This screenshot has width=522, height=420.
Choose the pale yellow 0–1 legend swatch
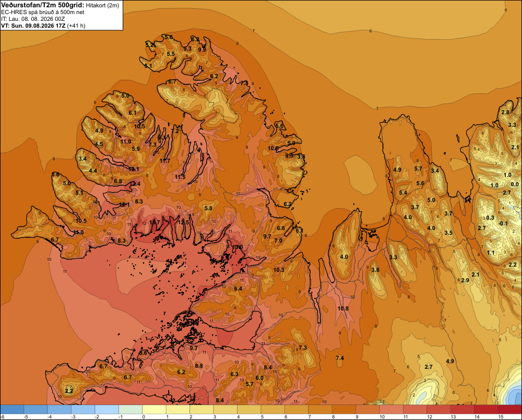click(x=154, y=410)
